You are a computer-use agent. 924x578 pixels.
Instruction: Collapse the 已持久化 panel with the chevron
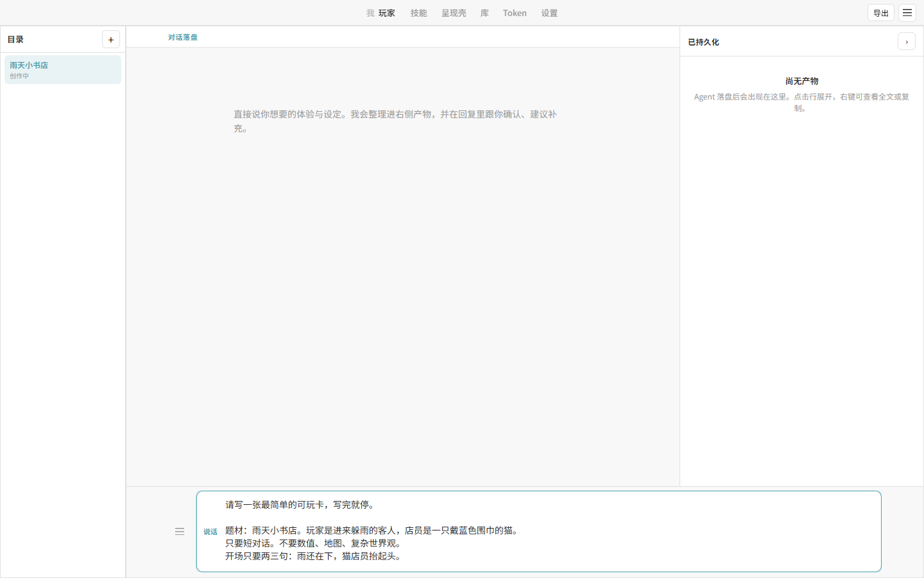tap(907, 42)
